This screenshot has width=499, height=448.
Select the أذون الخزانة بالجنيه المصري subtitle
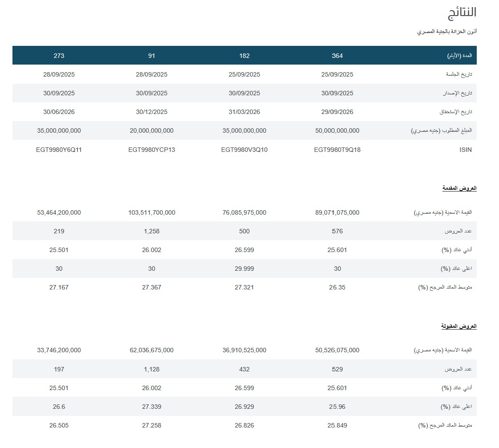[446, 32]
